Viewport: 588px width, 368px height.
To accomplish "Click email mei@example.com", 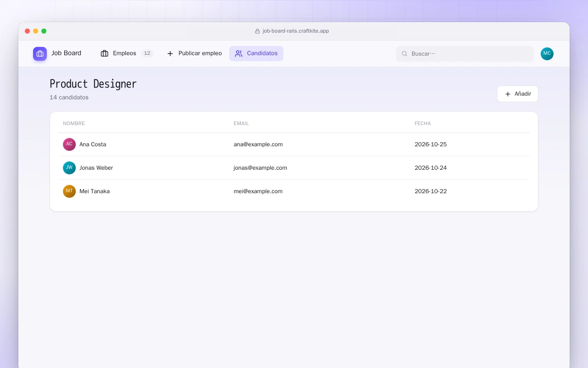I will (x=258, y=191).
